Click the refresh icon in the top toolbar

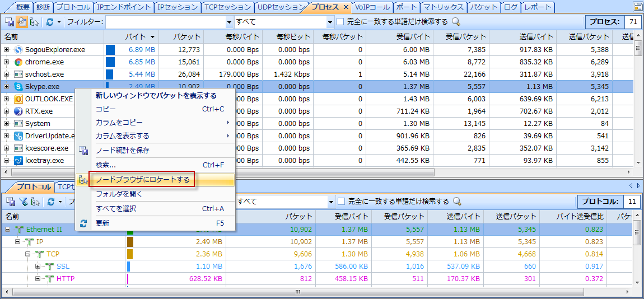tap(50, 22)
